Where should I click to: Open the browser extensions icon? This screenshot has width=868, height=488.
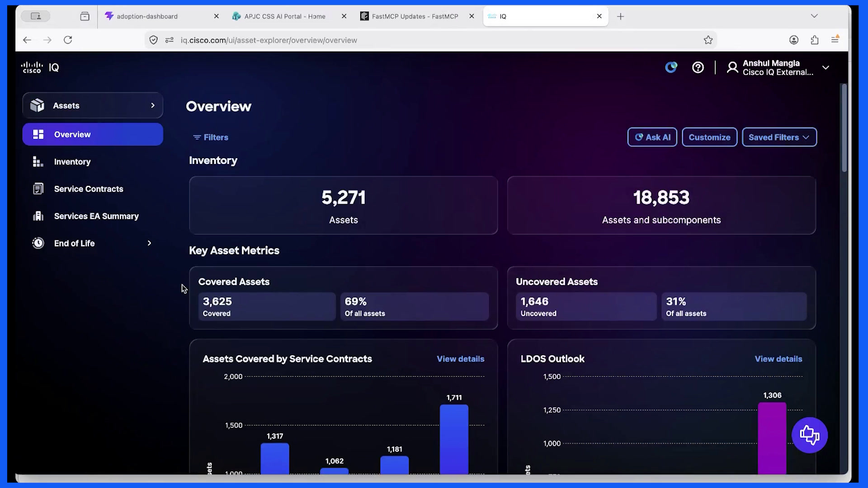(815, 40)
